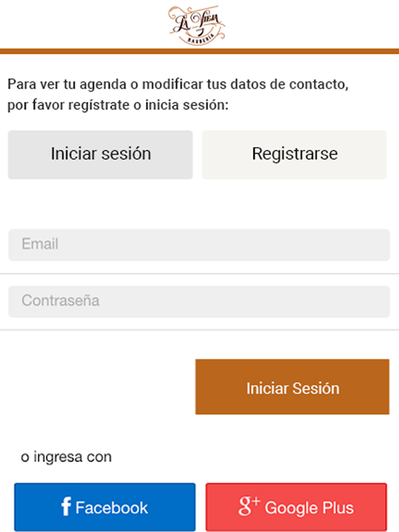Click the Facebook 'f' icon
Viewport: 399px width, 532px height.
click(x=66, y=507)
